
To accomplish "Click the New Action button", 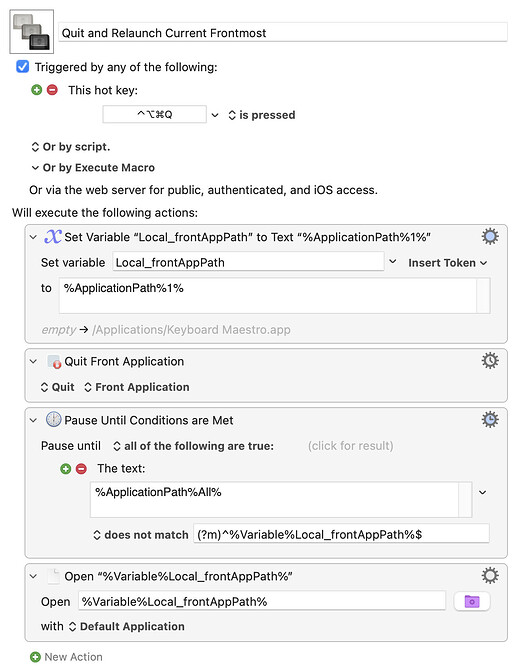I will click(66, 657).
